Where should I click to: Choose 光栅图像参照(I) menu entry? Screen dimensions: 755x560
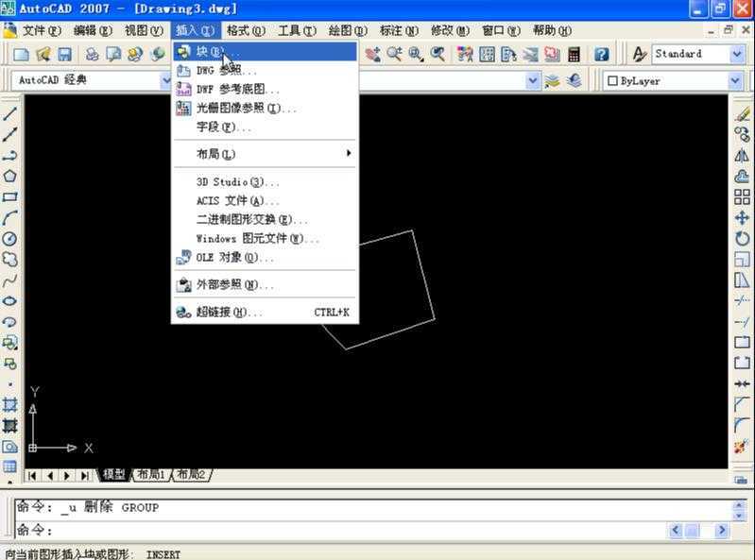pyautogui.click(x=266, y=108)
